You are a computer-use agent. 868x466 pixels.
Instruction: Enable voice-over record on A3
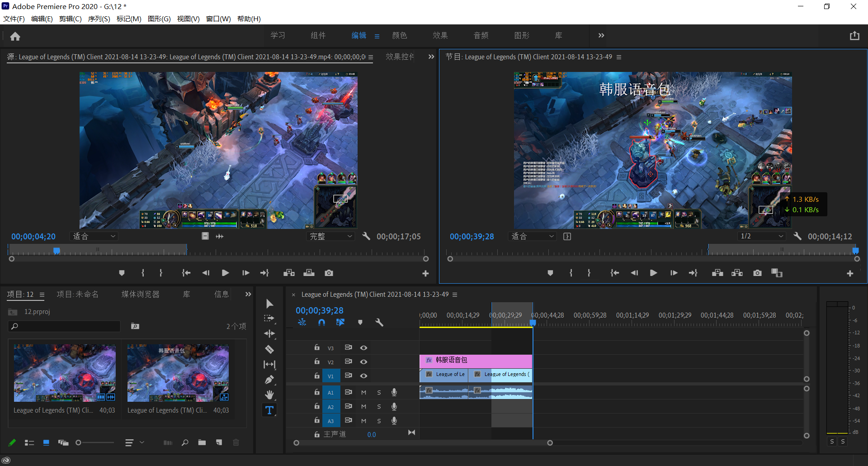394,420
